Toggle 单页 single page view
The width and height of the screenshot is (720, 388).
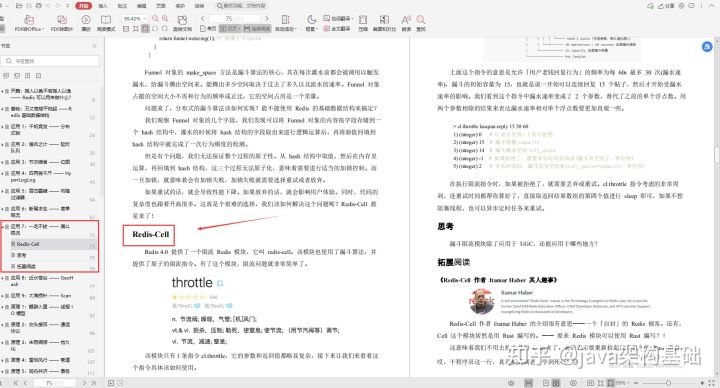pyautogui.click(x=208, y=28)
